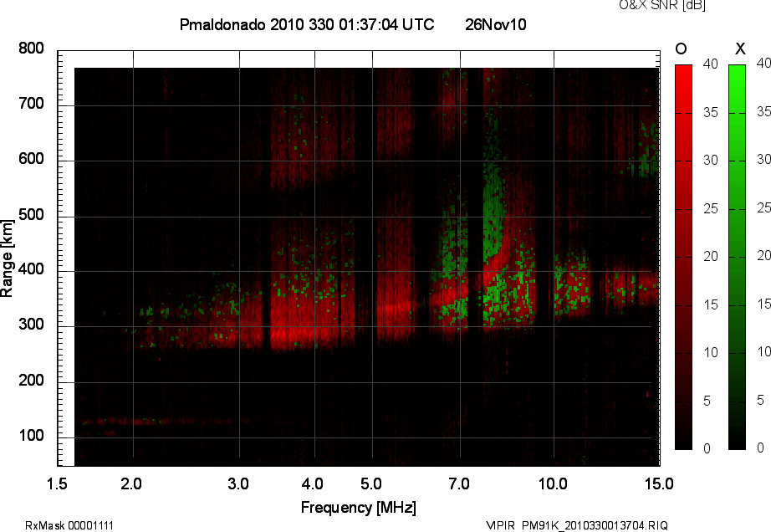The width and height of the screenshot is (771, 532).
Task: Click the 1.5 tick on the frequency axis
Action: (57, 483)
